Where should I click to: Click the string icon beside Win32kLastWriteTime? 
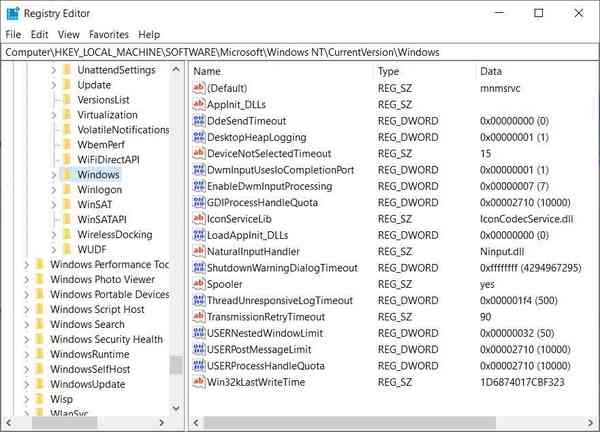tap(199, 382)
